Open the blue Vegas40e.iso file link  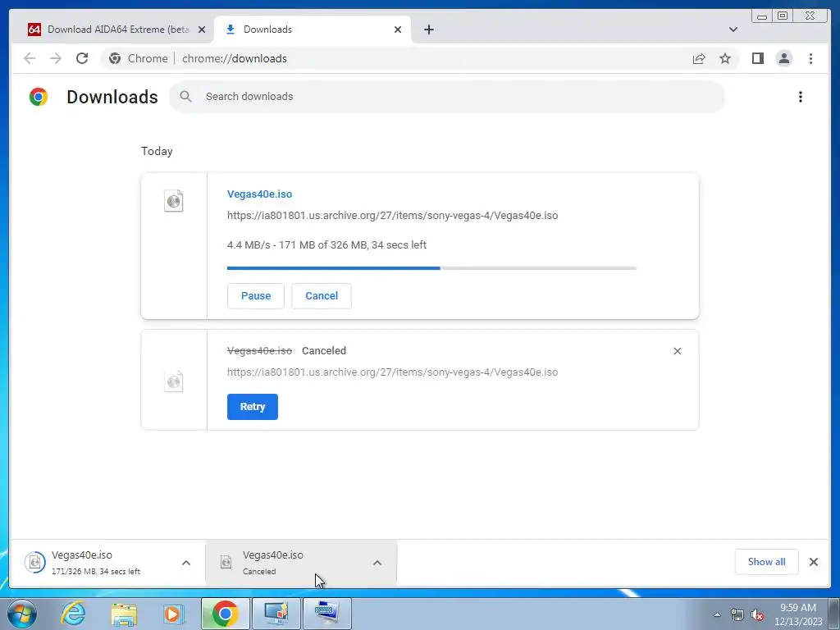259,194
